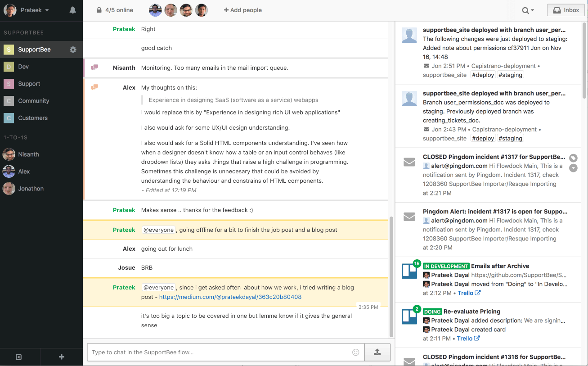Collapse sidebar using bottom-left arrow icon
Screen dimensions: 588x366
(x=19, y=357)
